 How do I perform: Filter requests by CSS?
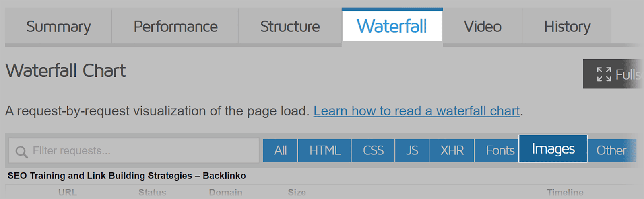point(373,151)
